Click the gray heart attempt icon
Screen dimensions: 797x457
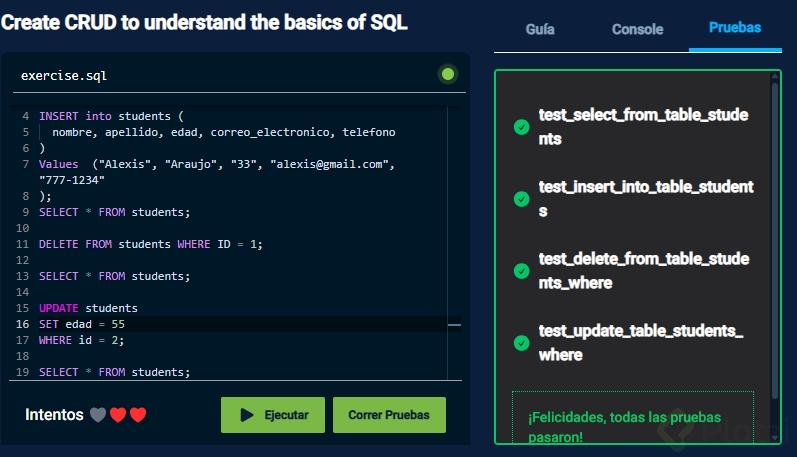tap(97, 414)
